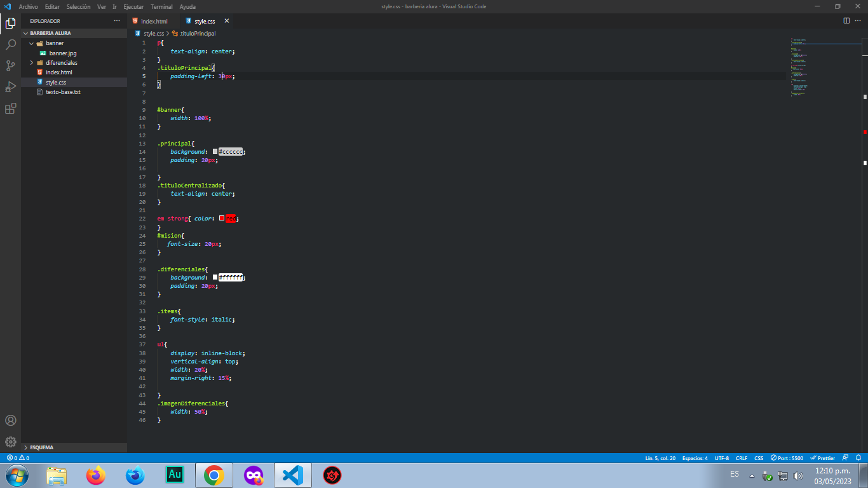Screen dimensions: 868x488
Task: Select the style.css editor tab
Action: pyautogui.click(x=205, y=21)
